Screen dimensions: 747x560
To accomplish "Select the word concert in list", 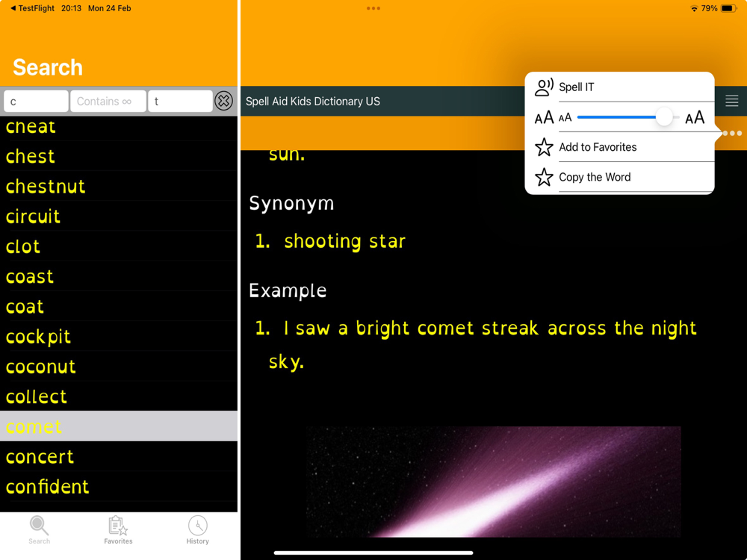I will coord(119,456).
